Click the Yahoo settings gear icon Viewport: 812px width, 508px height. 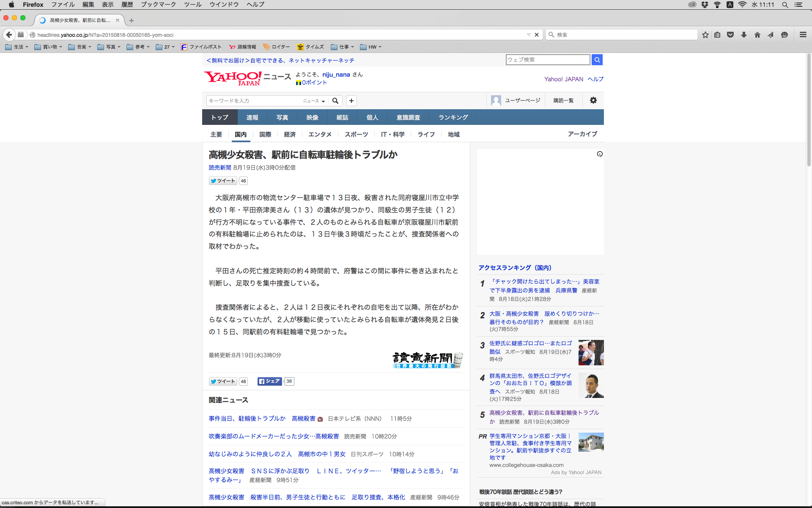tap(593, 100)
